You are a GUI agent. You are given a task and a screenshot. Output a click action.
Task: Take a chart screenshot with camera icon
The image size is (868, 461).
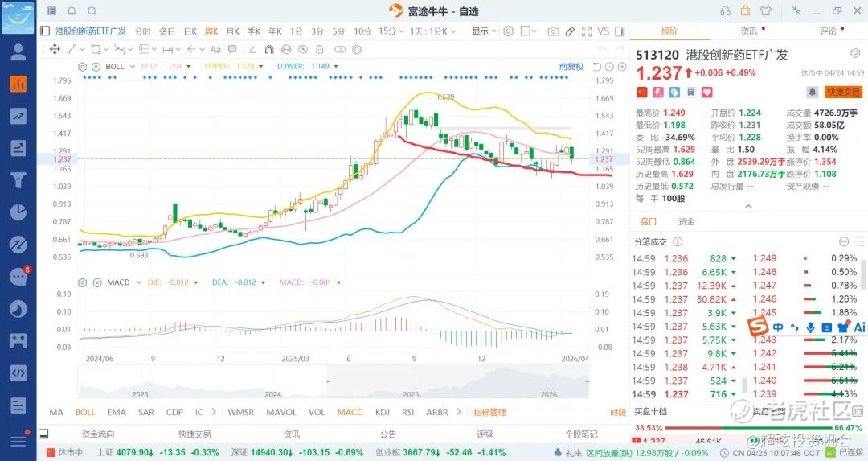point(553,31)
